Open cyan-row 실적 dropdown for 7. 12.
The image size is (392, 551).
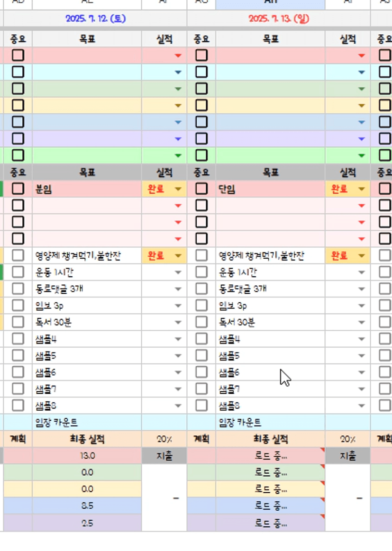(178, 72)
